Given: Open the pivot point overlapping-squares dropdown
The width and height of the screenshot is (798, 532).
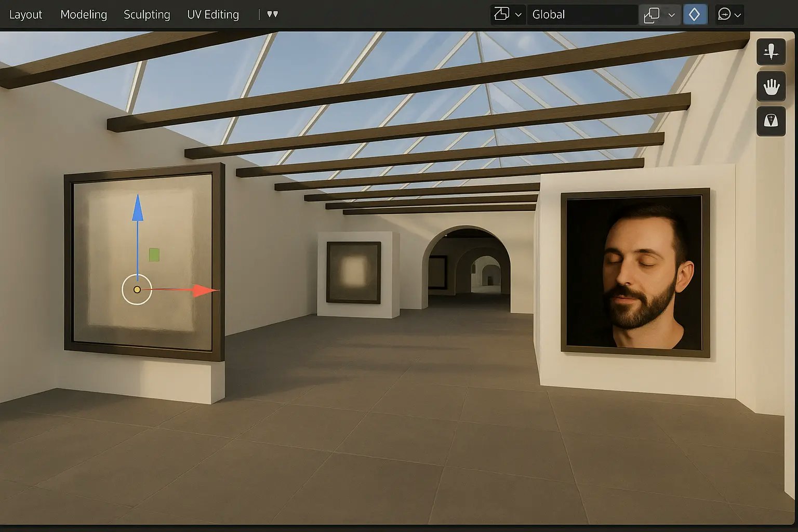Looking at the screenshot, I should point(659,15).
